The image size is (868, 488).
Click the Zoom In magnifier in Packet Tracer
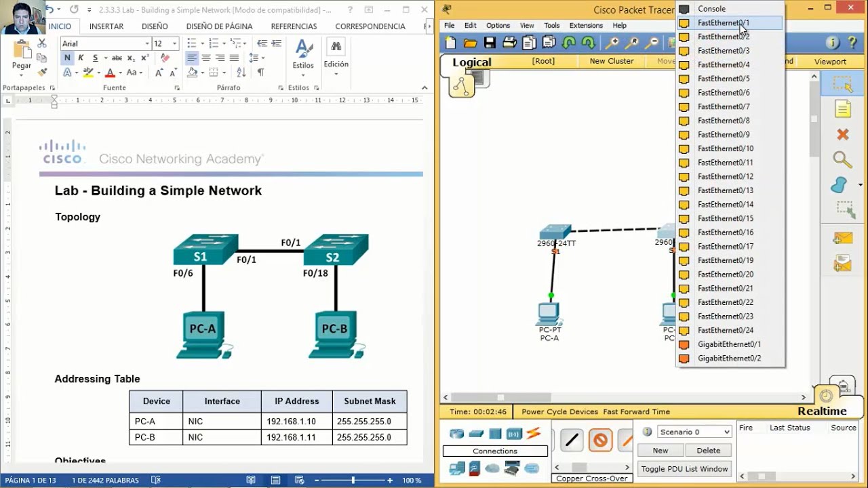tap(612, 43)
